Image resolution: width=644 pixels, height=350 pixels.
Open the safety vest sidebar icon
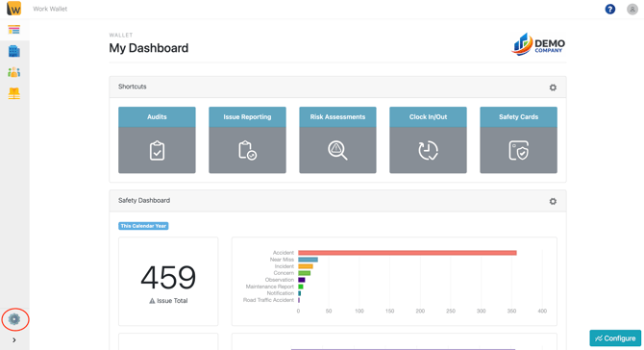click(x=14, y=93)
